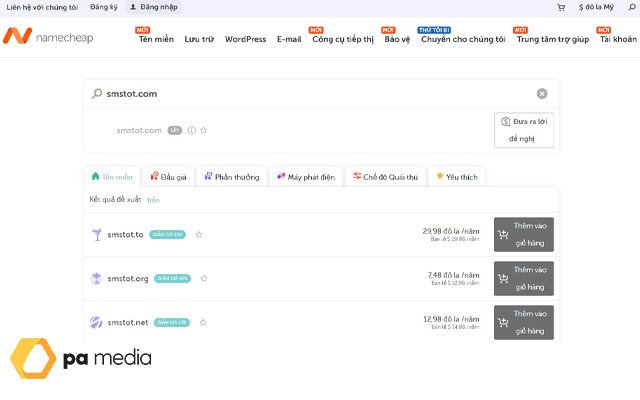Switch to the 'Phần thưởng' tab
The height and width of the screenshot is (400, 640).
pyautogui.click(x=232, y=177)
